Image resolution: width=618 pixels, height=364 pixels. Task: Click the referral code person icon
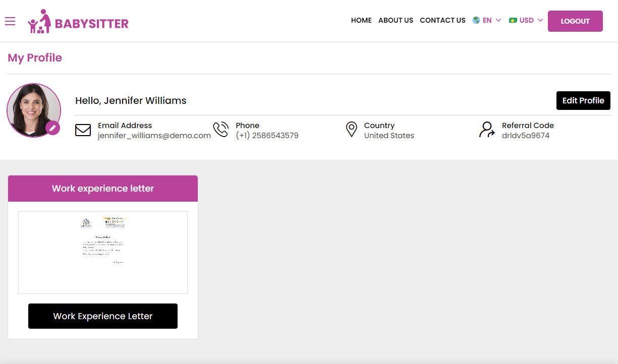(x=487, y=130)
